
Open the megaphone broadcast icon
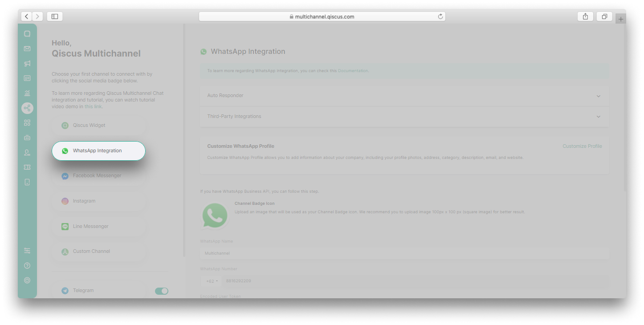[x=27, y=63]
